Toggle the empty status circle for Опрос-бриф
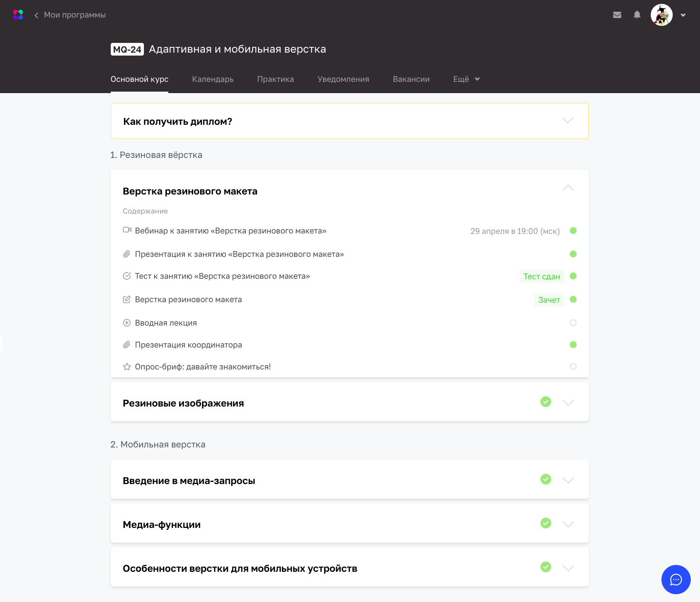 tap(573, 367)
